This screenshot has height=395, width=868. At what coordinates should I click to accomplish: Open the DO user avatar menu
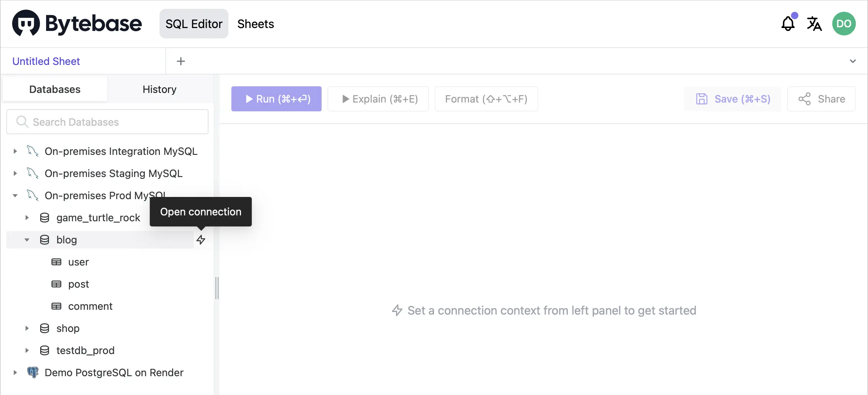(x=844, y=23)
